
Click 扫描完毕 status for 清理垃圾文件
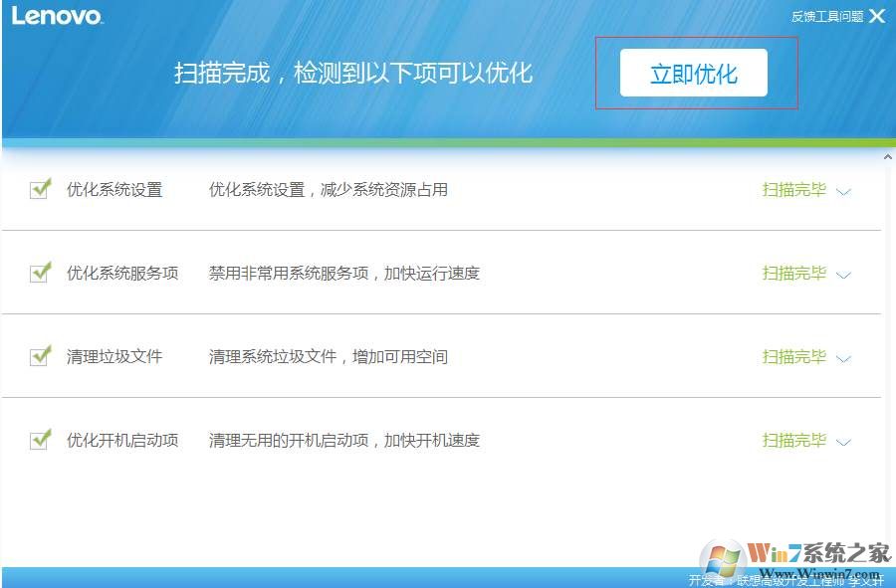click(x=793, y=357)
